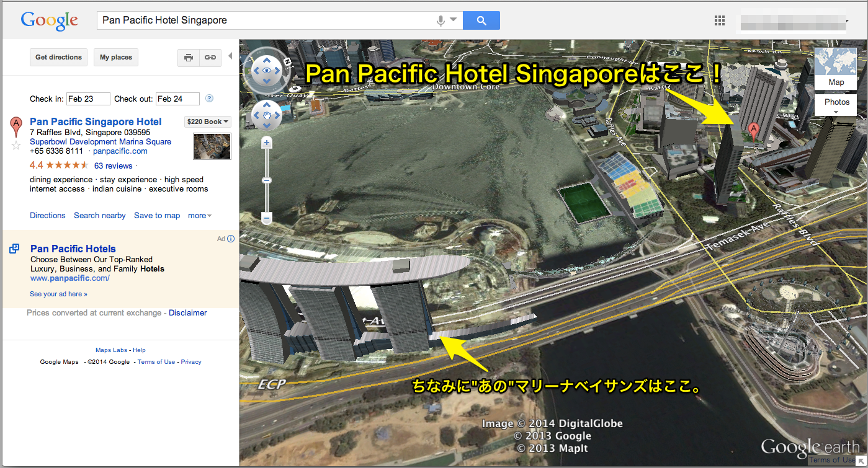
Task: Open the 63 reviews link
Action: (x=113, y=166)
